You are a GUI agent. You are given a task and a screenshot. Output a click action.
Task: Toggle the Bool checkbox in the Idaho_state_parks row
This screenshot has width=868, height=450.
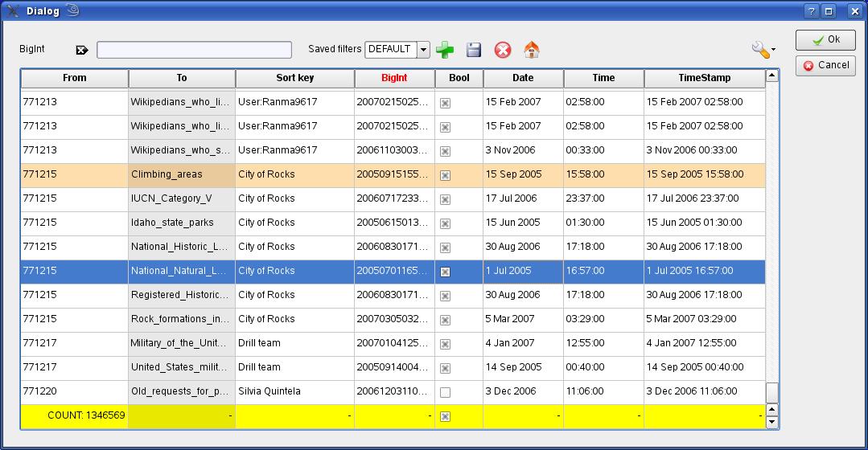445,224
